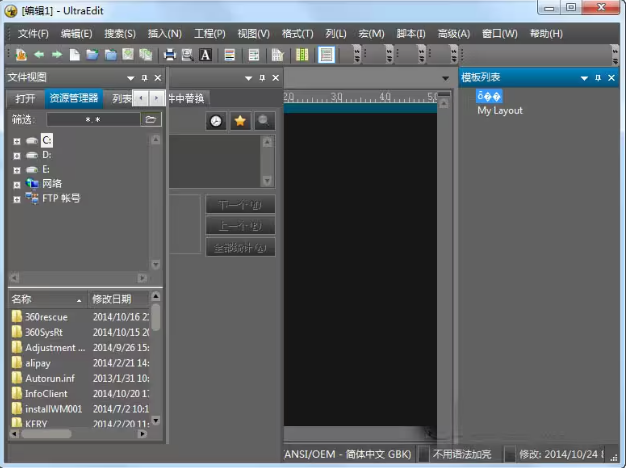Open the 文件视图 panel dropdown arrow
Viewport: 626px width, 468px height.
pyautogui.click(x=130, y=77)
